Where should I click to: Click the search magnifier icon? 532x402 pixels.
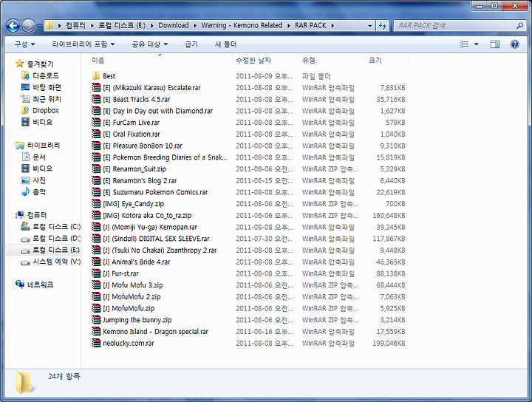pos(519,25)
